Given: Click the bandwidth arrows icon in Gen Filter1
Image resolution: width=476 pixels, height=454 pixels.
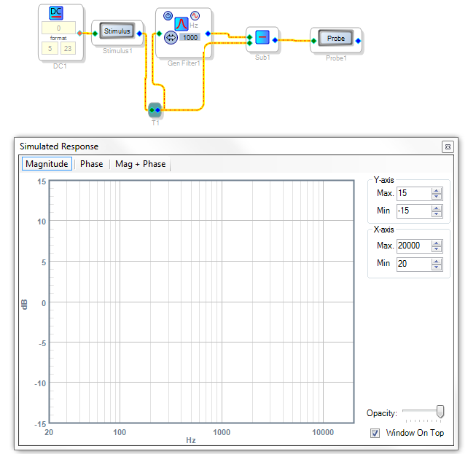Looking at the screenshot, I should coord(171,38).
